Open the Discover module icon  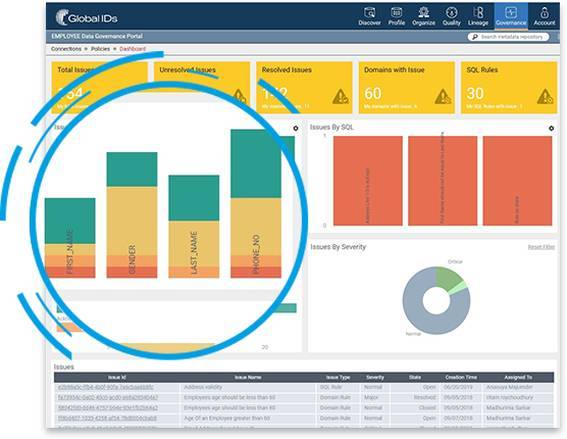(x=369, y=16)
